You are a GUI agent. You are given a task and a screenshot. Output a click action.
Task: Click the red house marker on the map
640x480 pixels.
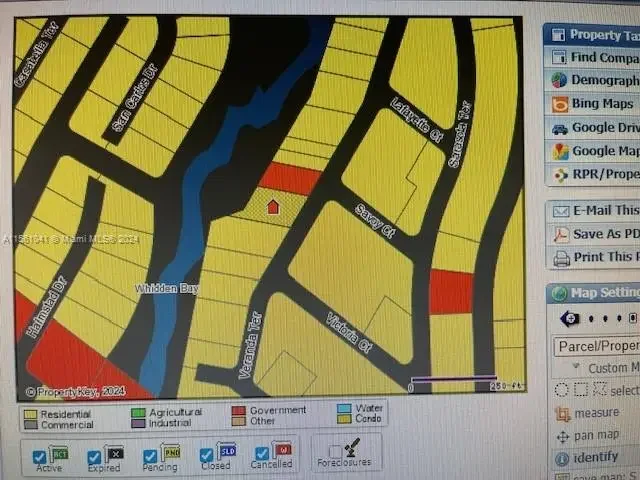273,206
